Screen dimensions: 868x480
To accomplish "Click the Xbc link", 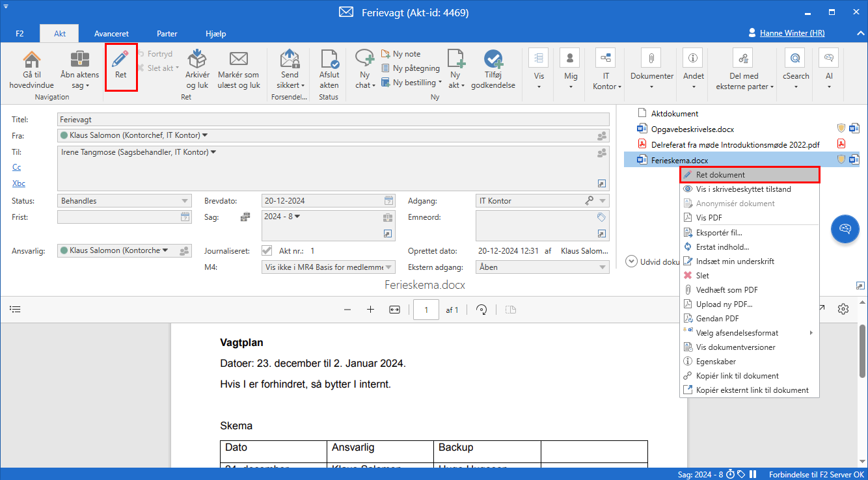I will coord(18,183).
